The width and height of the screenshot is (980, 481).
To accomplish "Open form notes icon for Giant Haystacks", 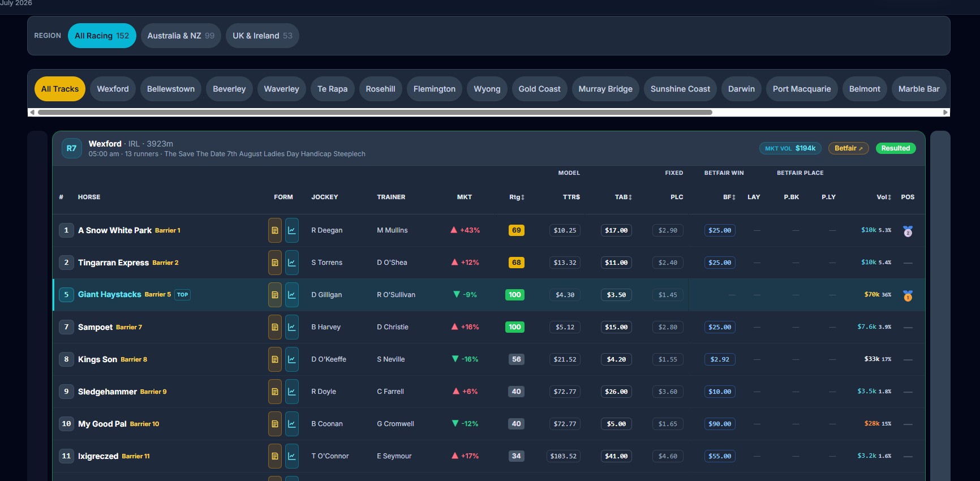I will 275,295.
